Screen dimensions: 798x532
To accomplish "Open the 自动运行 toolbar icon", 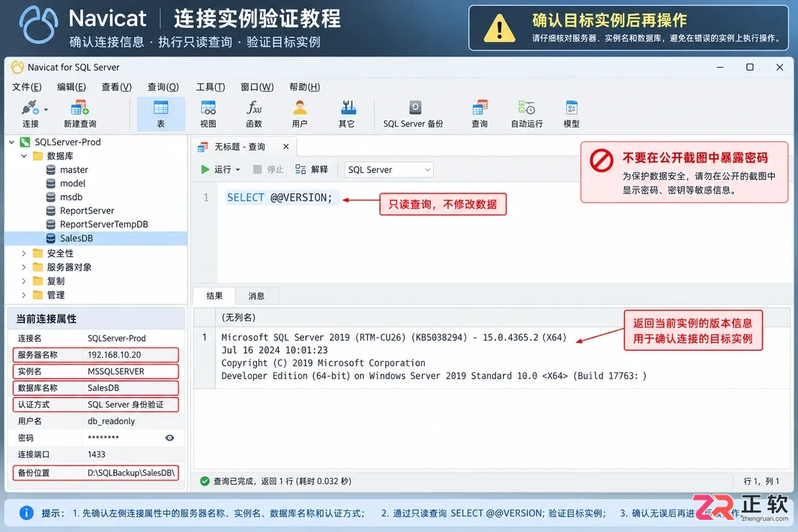I will point(527,114).
